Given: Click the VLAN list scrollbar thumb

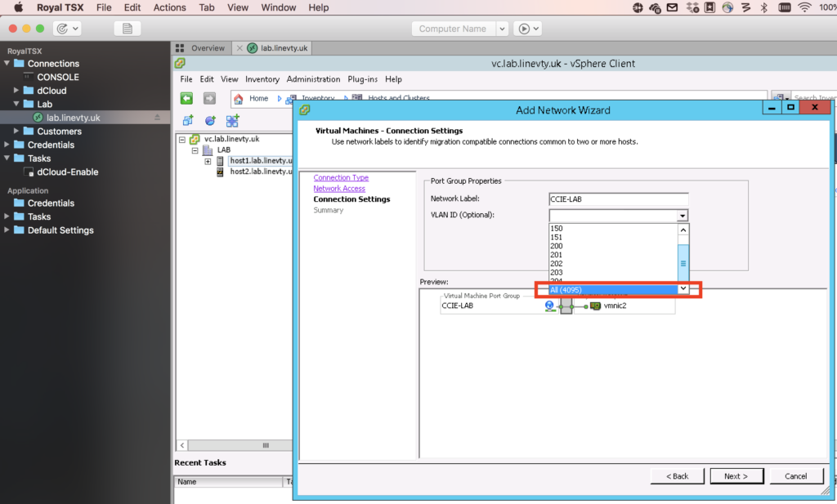Looking at the screenshot, I should coord(683,263).
